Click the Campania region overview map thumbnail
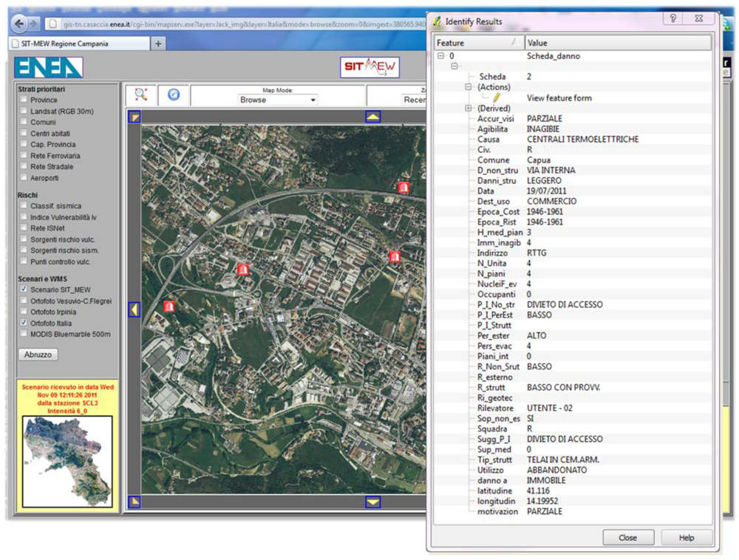 pyautogui.click(x=67, y=460)
